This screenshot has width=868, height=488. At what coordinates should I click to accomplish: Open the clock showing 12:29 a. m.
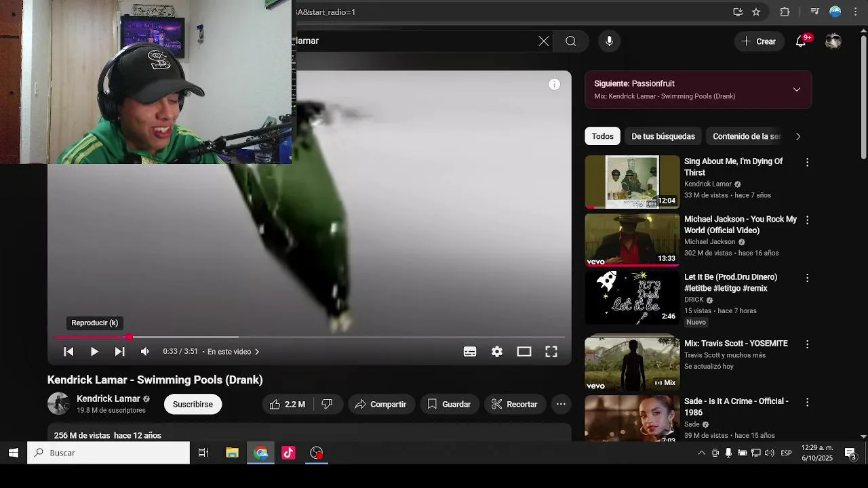tap(817, 453)
